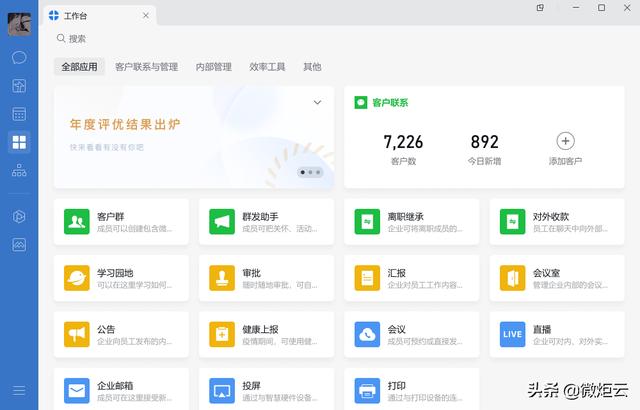The height and width of the screenshot is (410, 640).
Task: Click the user avatar picture
Action: click(x=19, y=24)
